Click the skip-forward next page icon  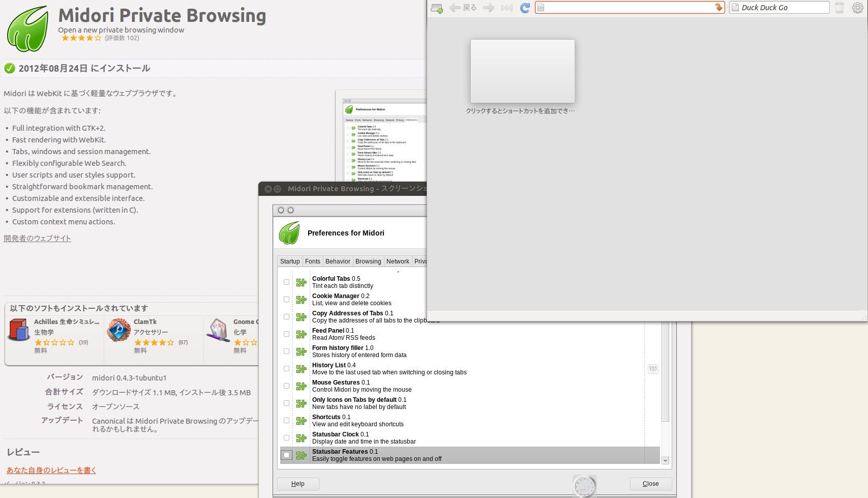507,8
